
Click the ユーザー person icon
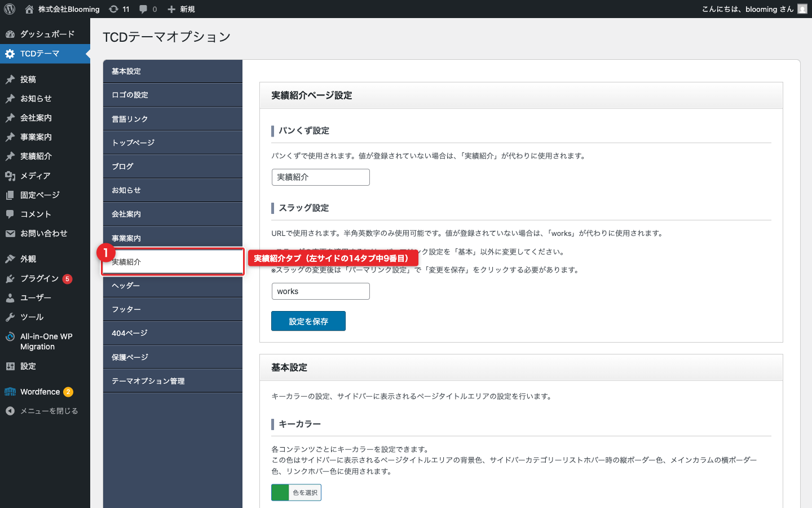(10, 298)
